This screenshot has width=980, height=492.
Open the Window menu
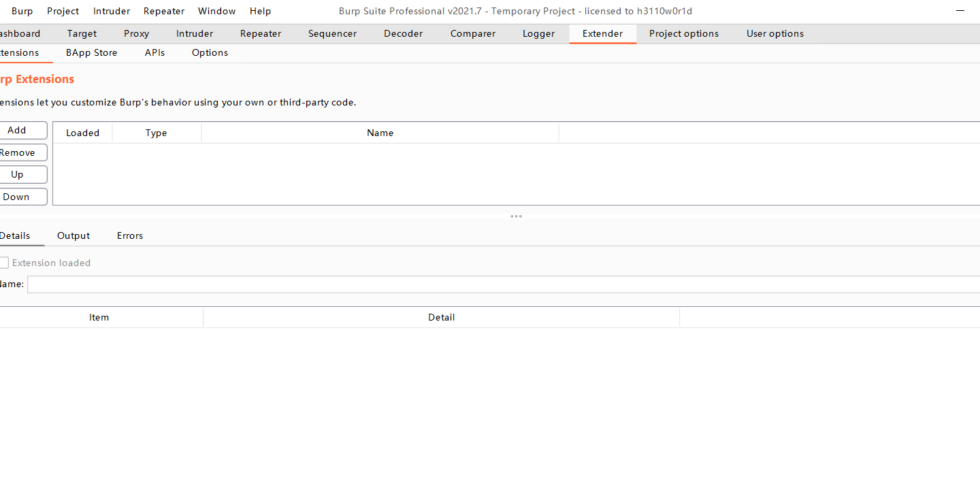pos(217,11)
